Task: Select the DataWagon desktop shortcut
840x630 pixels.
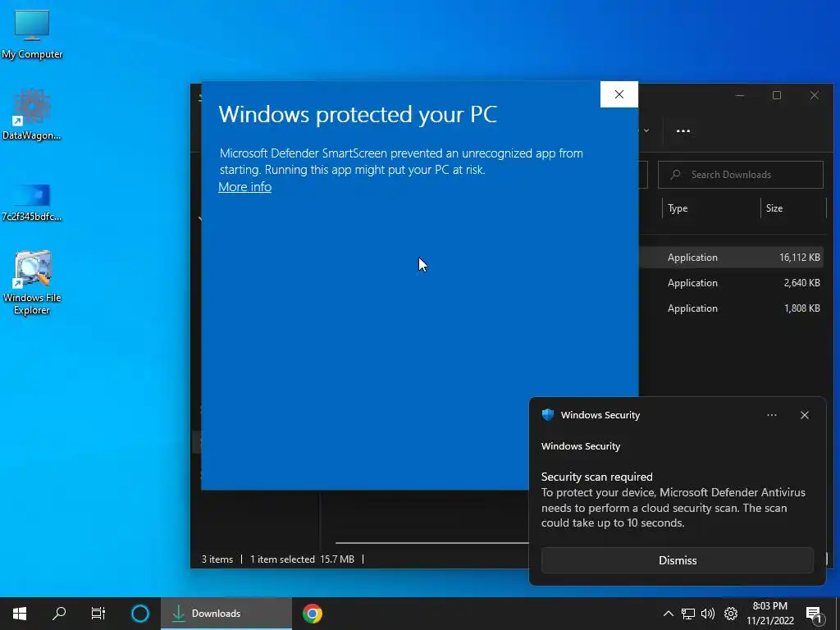Action: click(32, 114)
